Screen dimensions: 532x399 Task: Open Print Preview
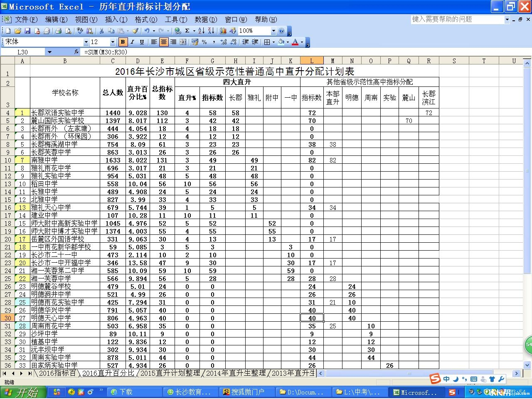pos(68,30)
